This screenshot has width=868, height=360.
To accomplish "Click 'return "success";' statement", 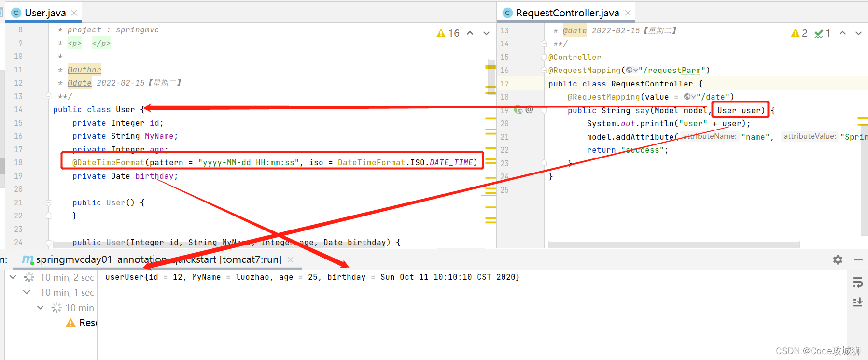I will (x=628, y=150).
